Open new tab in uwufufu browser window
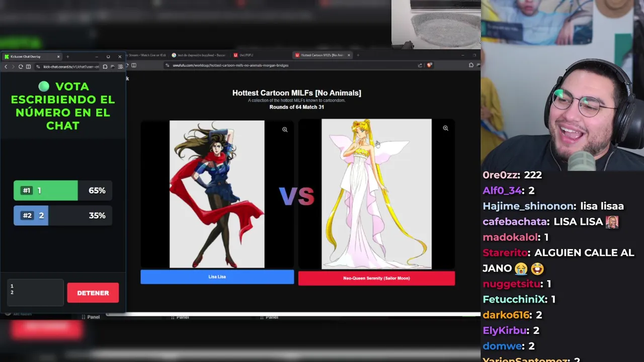Image resolution: width=644 pixels, height=362 pixels. tap(358, 55)
